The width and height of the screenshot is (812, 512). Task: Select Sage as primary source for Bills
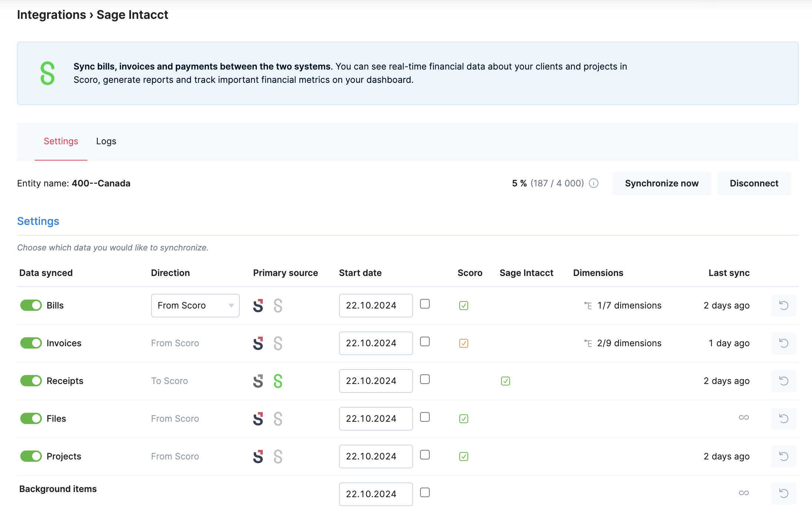[x=278, y=306]
